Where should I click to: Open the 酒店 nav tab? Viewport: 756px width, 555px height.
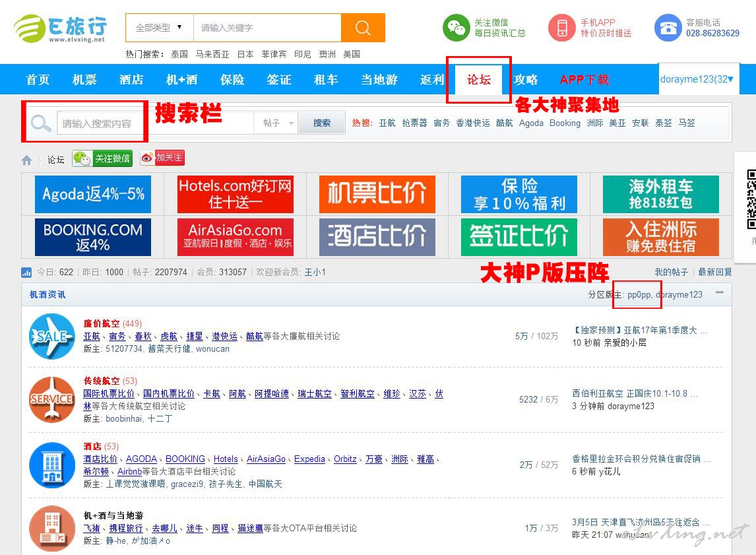pos(131,80)
